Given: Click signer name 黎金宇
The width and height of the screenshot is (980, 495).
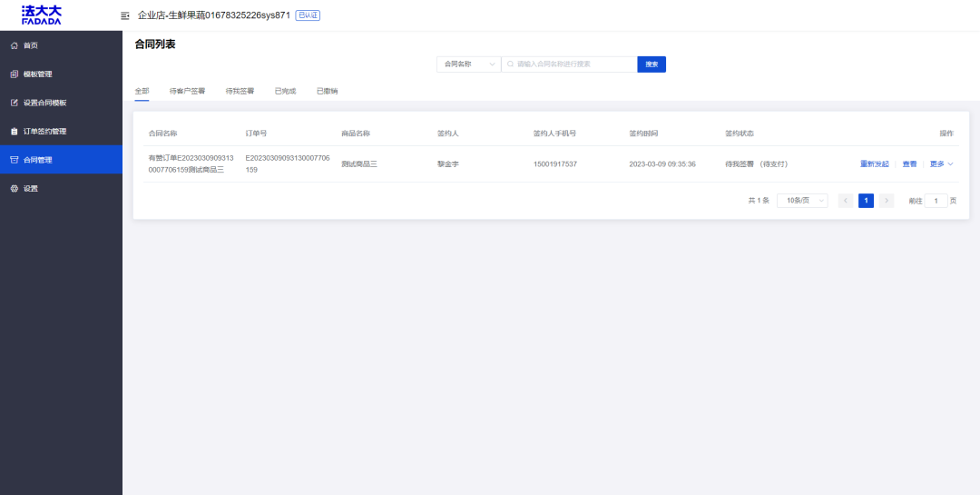Looking at the screenshot, I should point(448,164).
